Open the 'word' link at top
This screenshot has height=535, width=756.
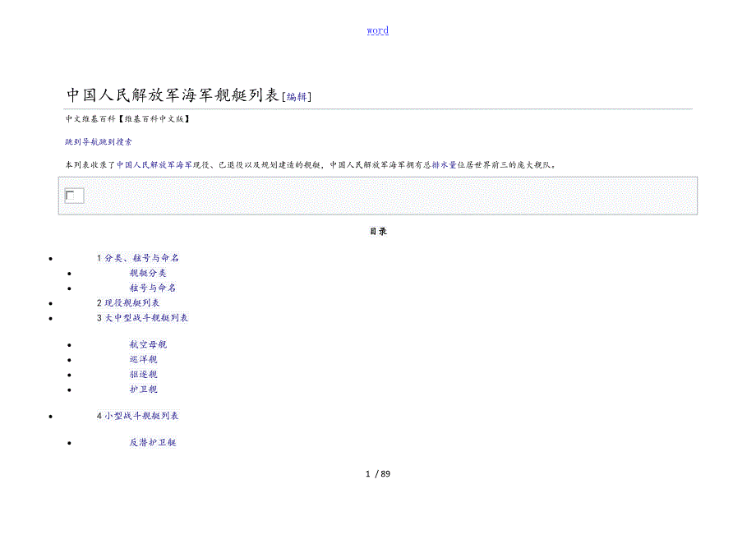point(377,30)
